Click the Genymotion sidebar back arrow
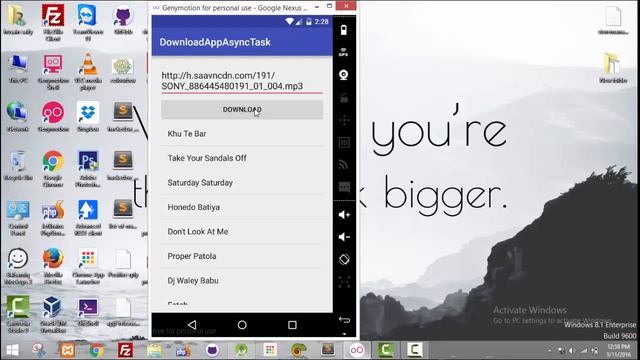Image resolution: width=640 pixels, height=360 pixels. coord(344,320)
